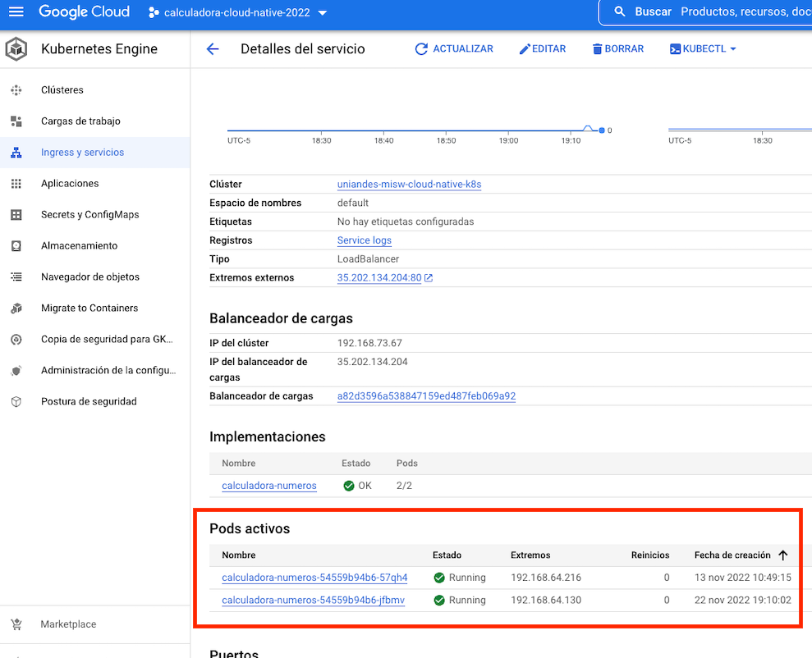
Task: Click the BORRAR trash button
Action: (x=618, y=48)
